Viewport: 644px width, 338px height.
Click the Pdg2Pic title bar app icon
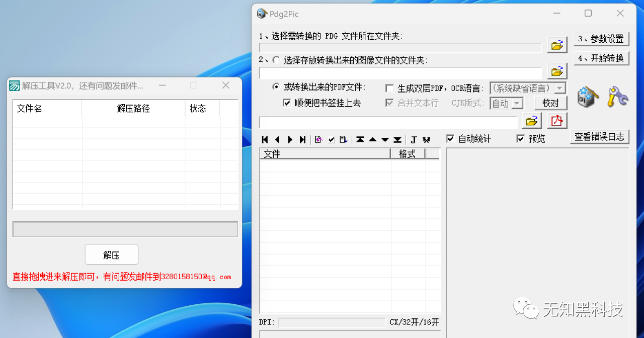tap(262, 14)
